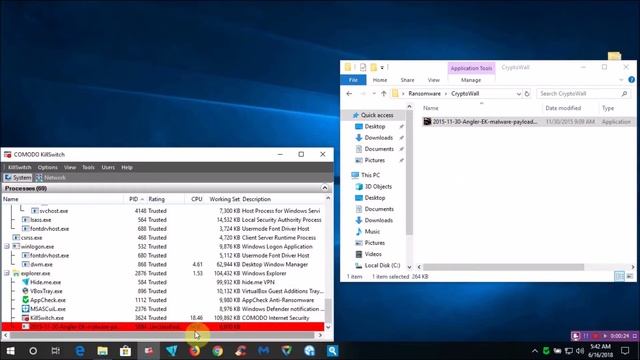Sort processes by CPU column
This screenshot has width=640, height=360.
(197, 199)
